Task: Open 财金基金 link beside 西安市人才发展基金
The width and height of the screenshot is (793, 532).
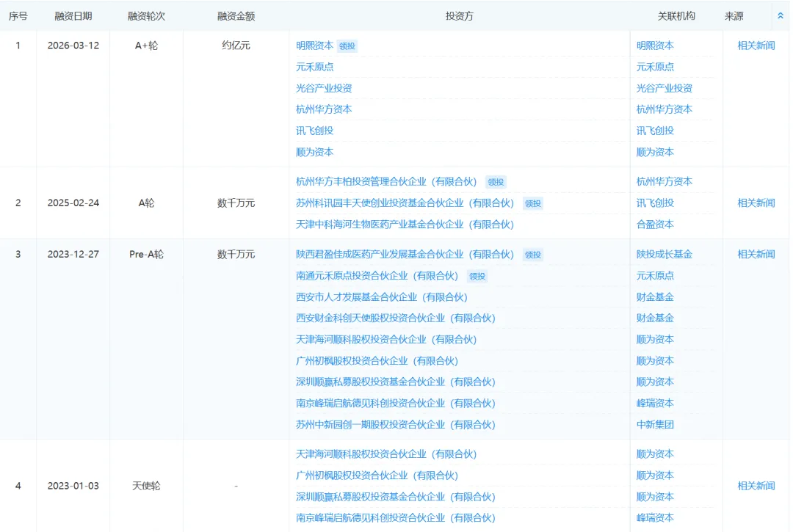Action: point(655,297)
